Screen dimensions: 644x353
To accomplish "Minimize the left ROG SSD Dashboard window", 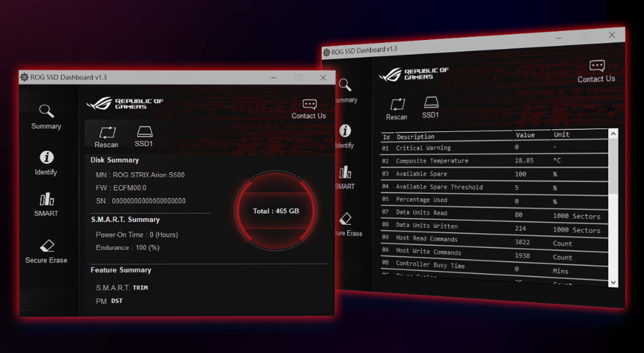I will pos(274,78).
